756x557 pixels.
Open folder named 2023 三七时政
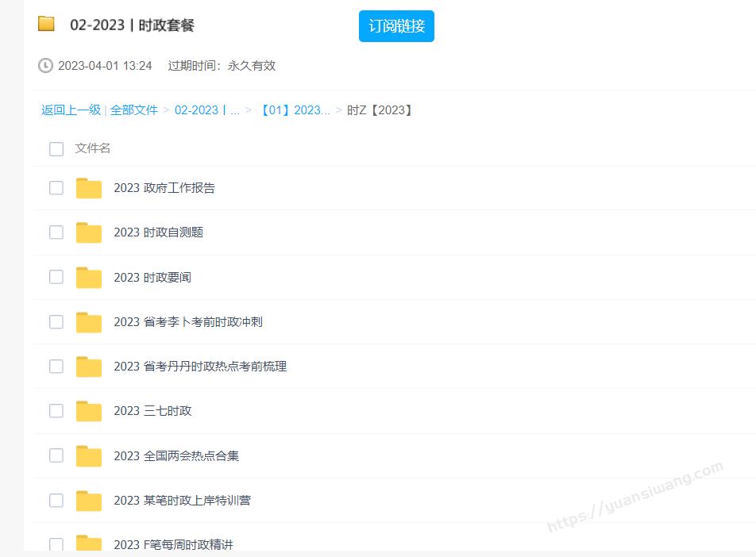pos(152,410)
